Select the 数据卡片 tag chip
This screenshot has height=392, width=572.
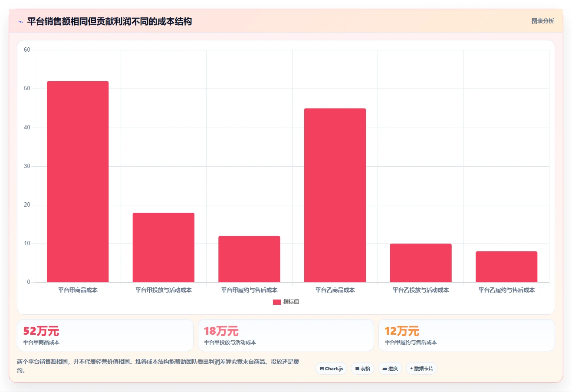point(421,369)
